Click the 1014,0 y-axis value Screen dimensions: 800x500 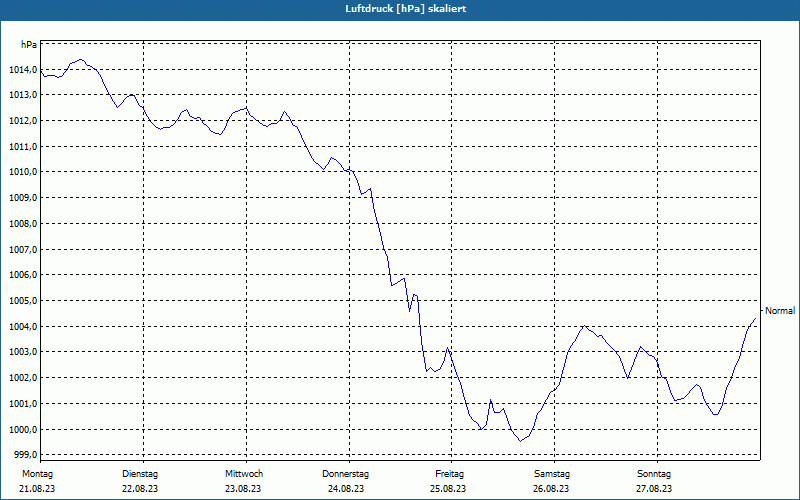pos(23,69)
